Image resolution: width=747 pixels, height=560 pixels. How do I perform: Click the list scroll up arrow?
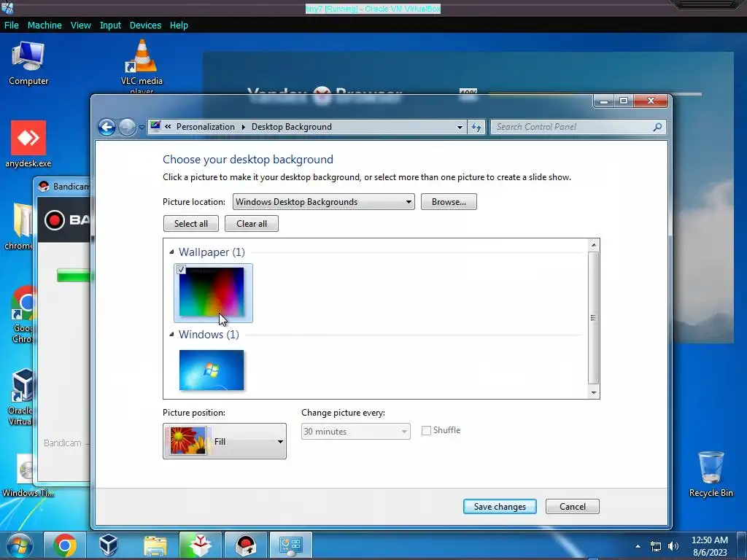click(x=594, y=245)
